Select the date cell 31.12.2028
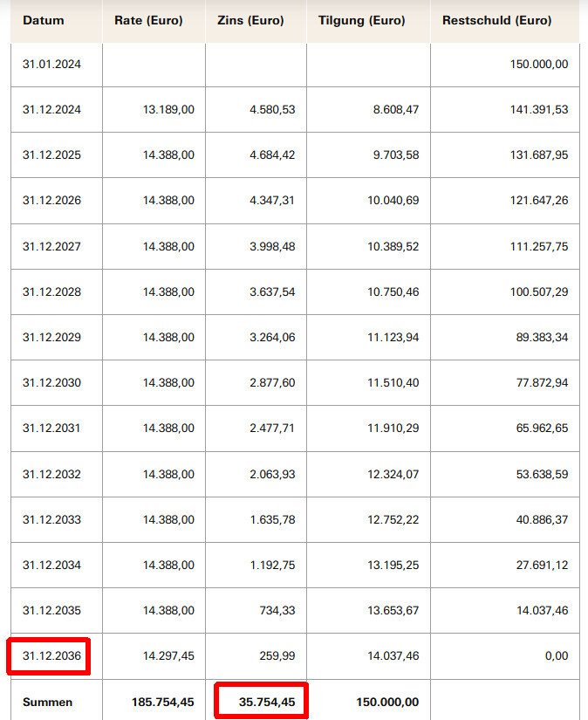The width and height of the screenshot is (588, 720). (x=51, y=292)
